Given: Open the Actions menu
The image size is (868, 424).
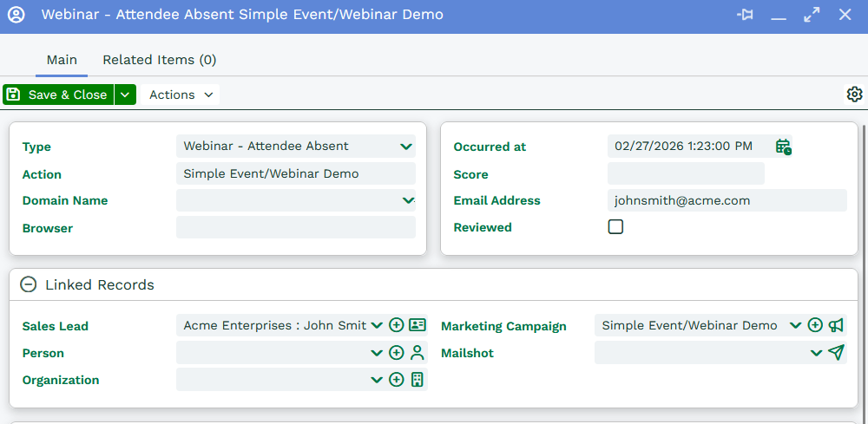Looking at the screenshot, I should 181,95.
